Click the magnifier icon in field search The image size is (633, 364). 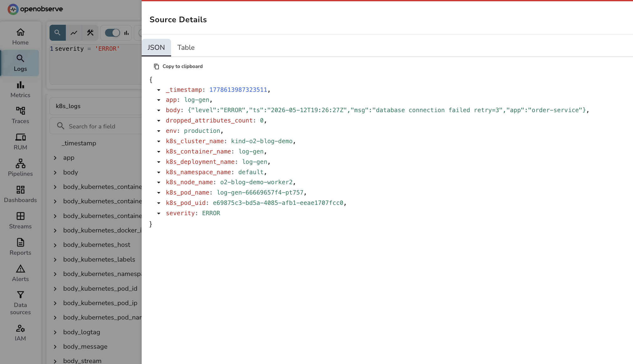tap(60, 126)
